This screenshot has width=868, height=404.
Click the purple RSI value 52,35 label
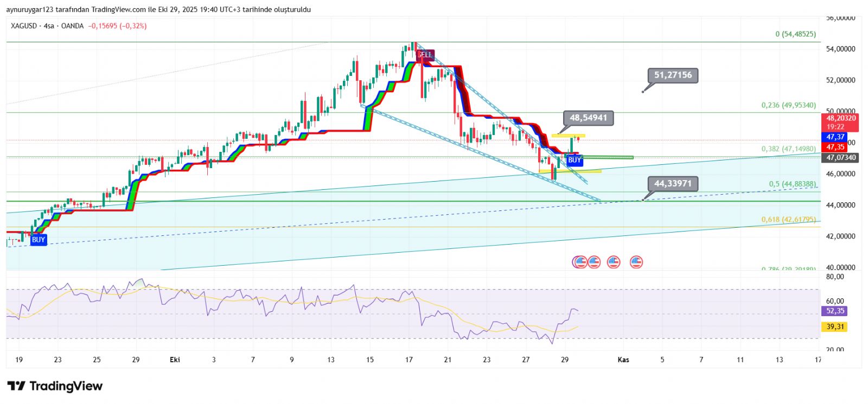[835, 311]
